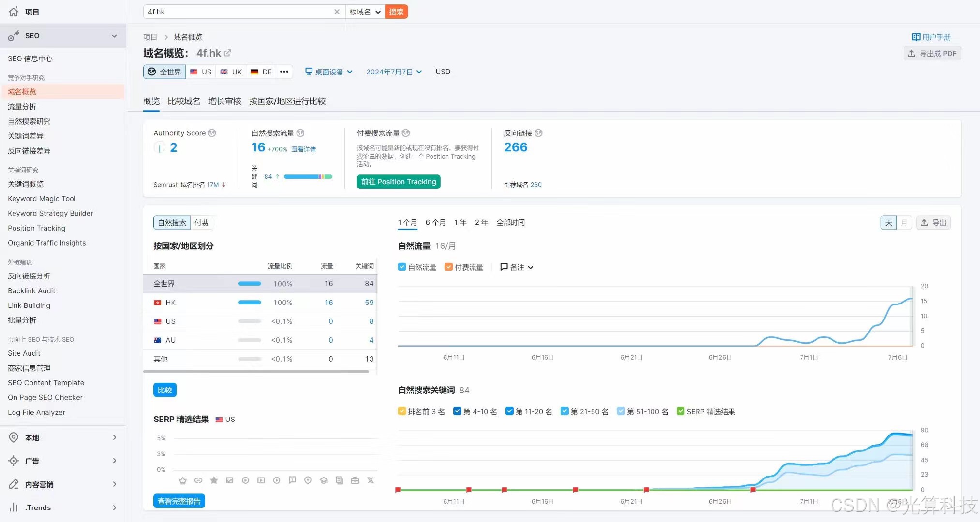Screen dimensions: 980x522
Task: Click the orange 搜索 button
Action: (396, 12)
